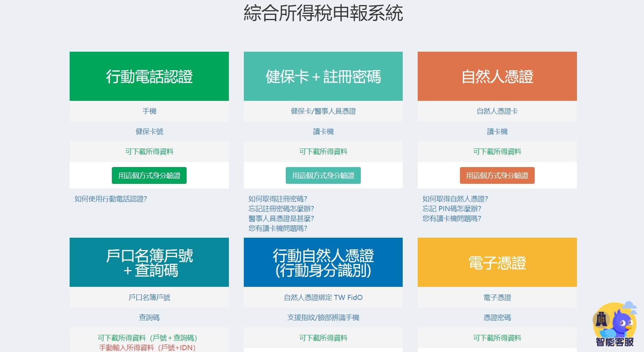Click the 行動電話認證 green card header

click(149, 76)
